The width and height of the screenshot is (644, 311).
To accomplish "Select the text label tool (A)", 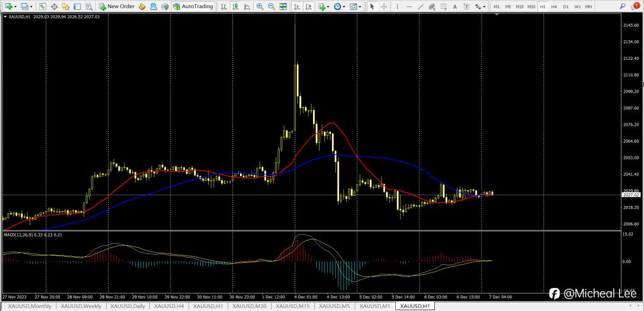I will click(455, 7).
